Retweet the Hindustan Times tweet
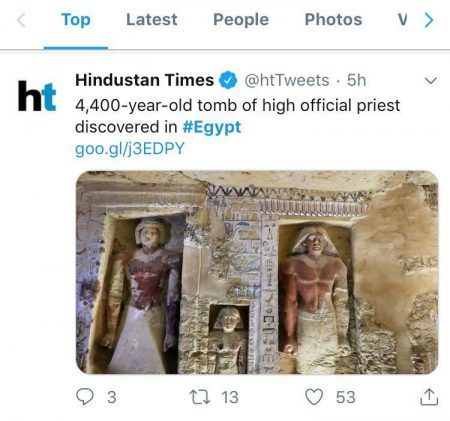 (x=200, y=397)
